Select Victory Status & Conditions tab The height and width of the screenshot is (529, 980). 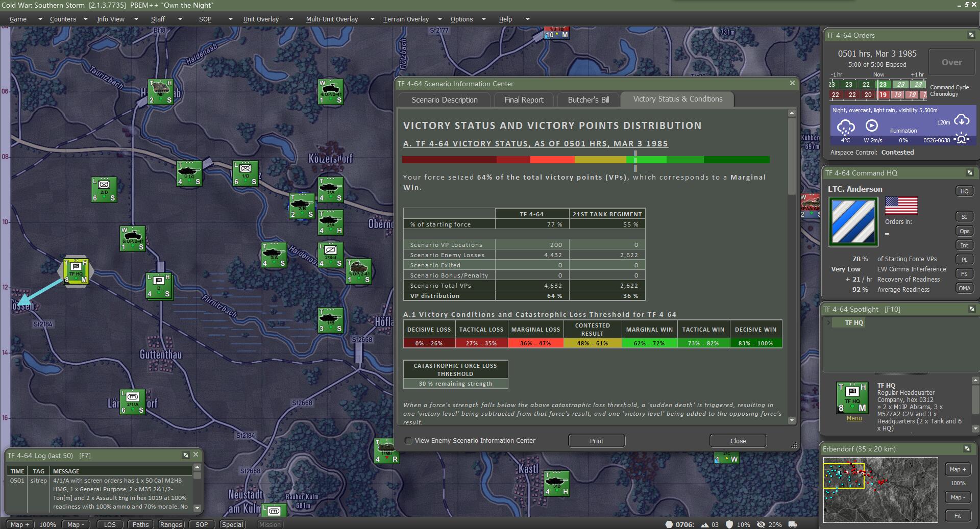677,99
